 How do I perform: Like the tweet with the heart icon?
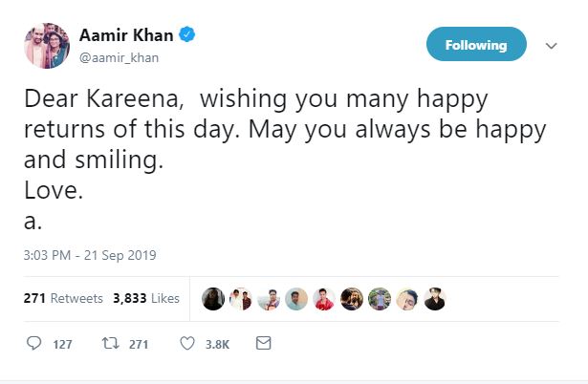(188, 343)
